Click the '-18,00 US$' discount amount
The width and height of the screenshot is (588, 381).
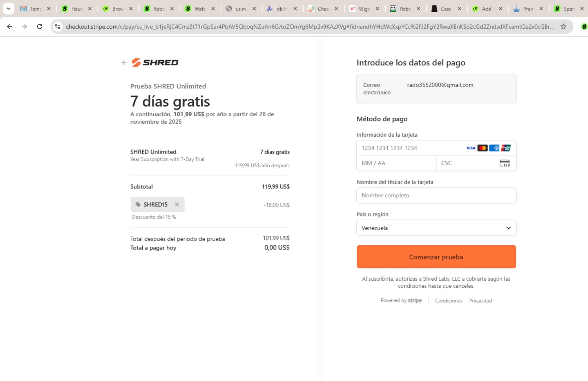coord(276,205)
